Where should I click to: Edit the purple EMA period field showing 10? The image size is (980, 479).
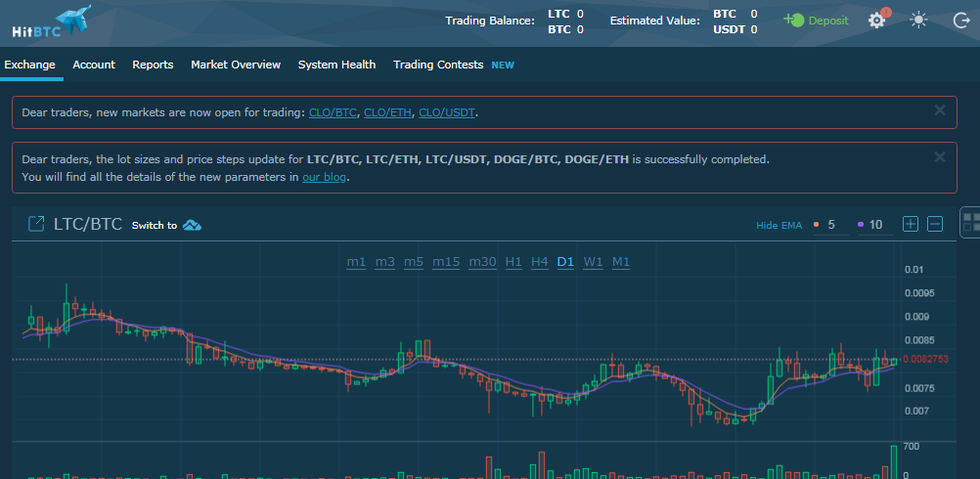(x=875, y=225)
